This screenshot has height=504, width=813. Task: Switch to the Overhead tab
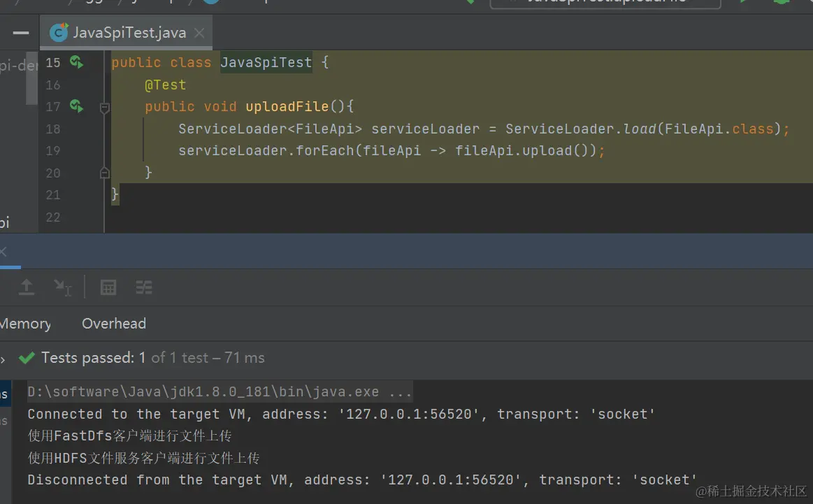click(x=114, y=324)
